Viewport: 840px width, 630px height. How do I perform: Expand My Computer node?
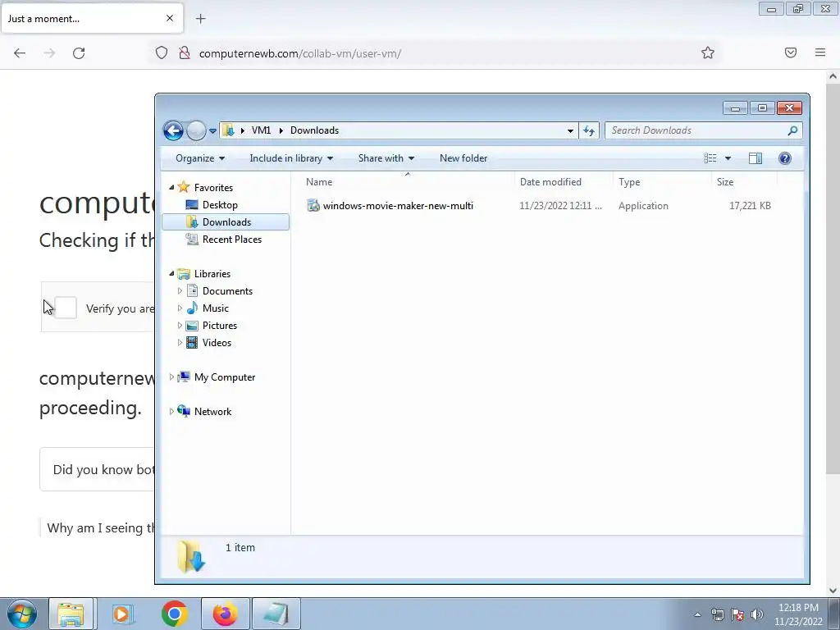[x=171, y=377]
